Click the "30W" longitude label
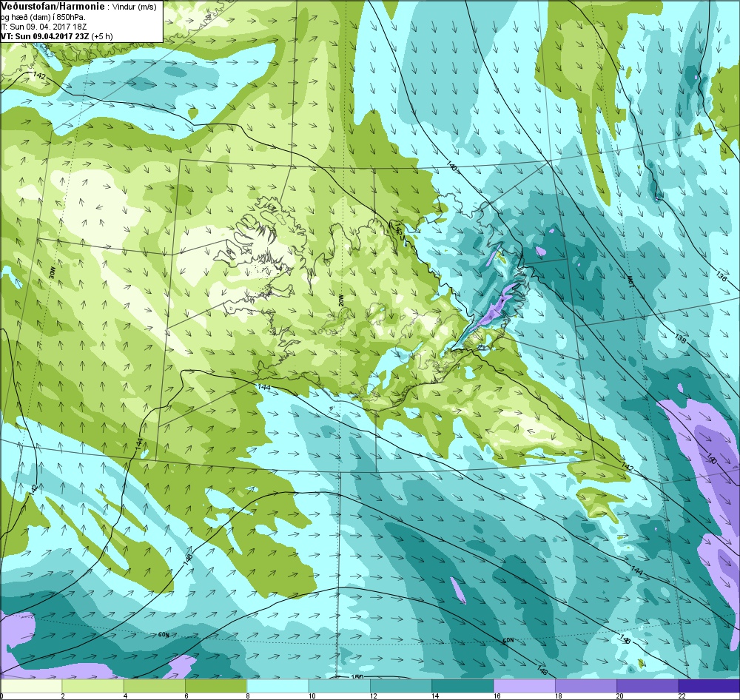 52,272
